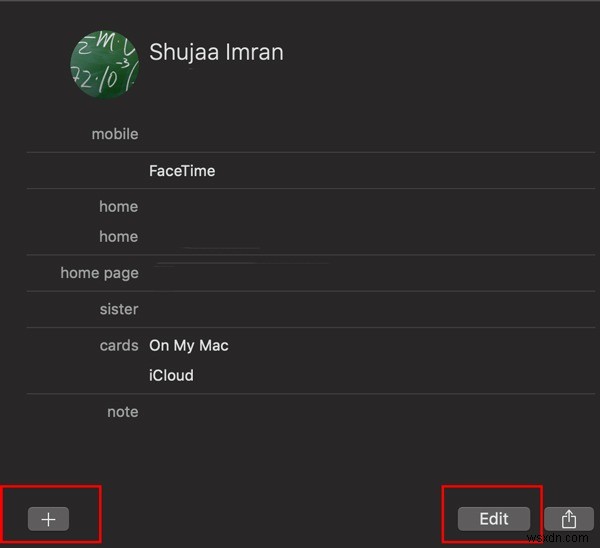Click the mobile field label
This screenshot has height=548, width=600.
[115, 134]
